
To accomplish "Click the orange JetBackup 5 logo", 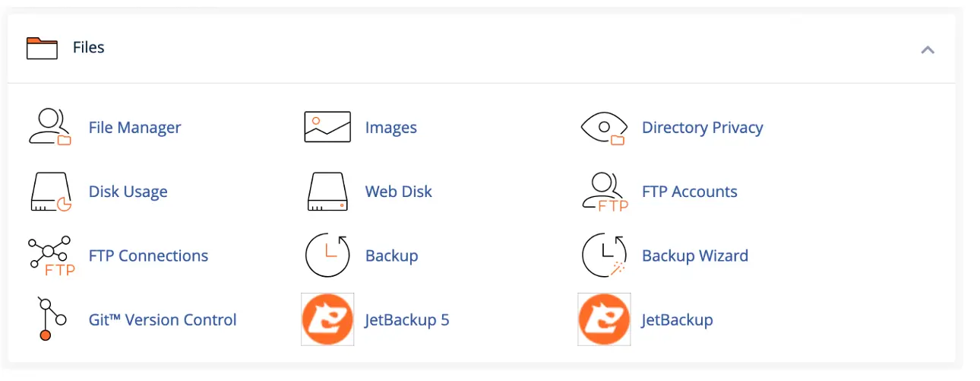I will click(x=327, y=319).
